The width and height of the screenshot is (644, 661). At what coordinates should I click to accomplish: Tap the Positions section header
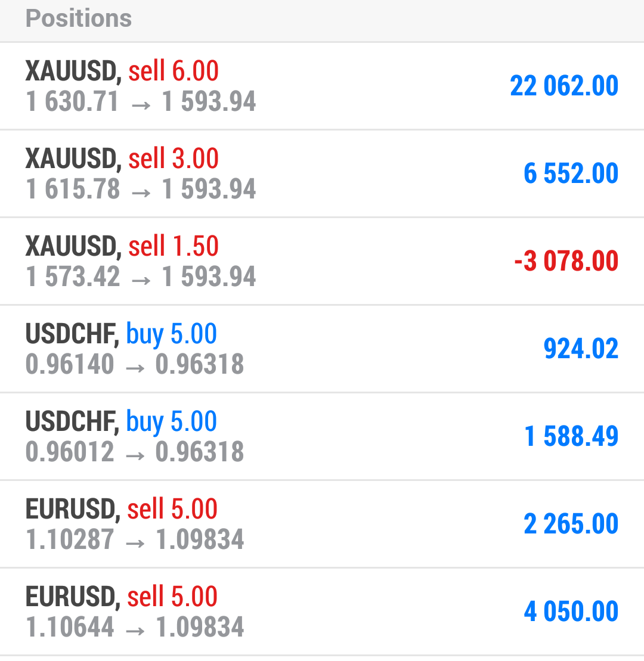(79, 18)
